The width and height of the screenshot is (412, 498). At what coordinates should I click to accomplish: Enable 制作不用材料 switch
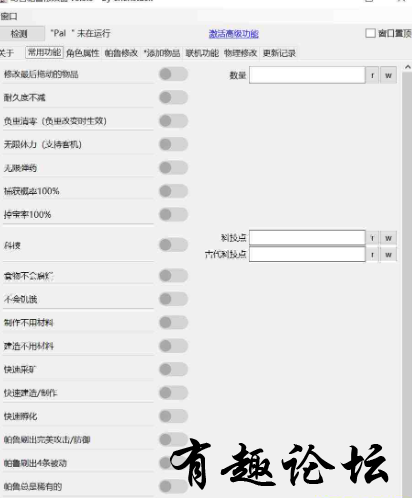(x=173, y=322)
